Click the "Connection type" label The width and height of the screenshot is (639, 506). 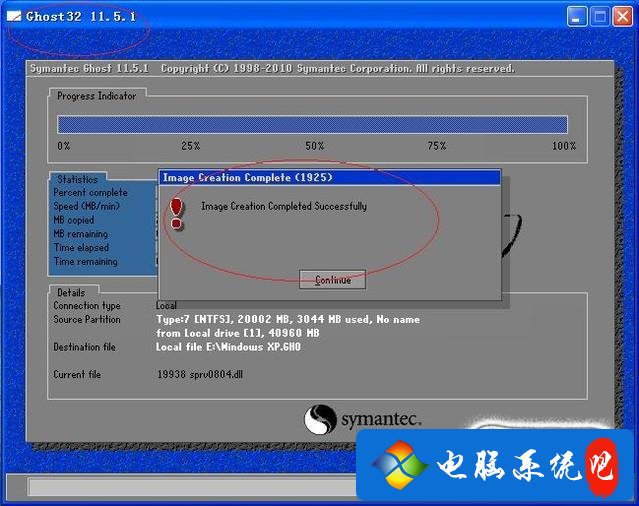87,306
